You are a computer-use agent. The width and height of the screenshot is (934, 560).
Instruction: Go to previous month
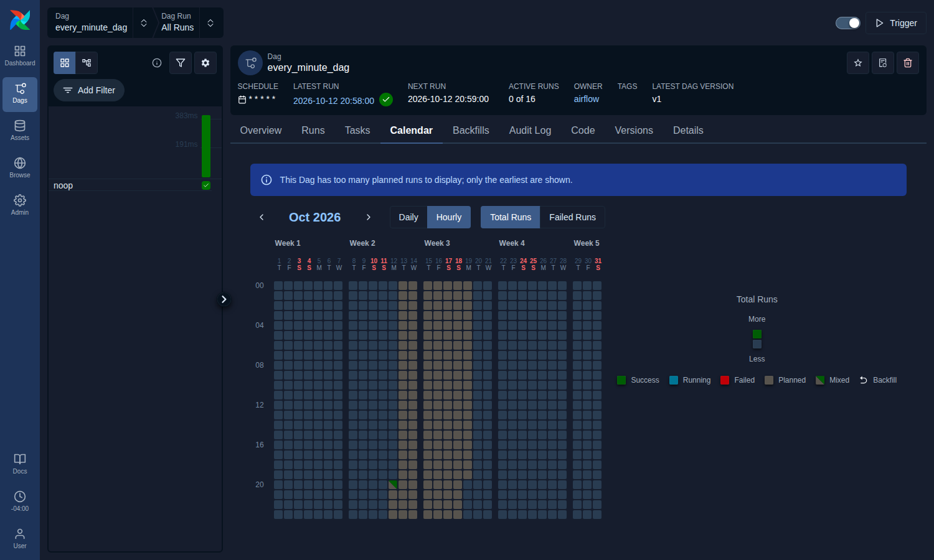click(262, 217)
